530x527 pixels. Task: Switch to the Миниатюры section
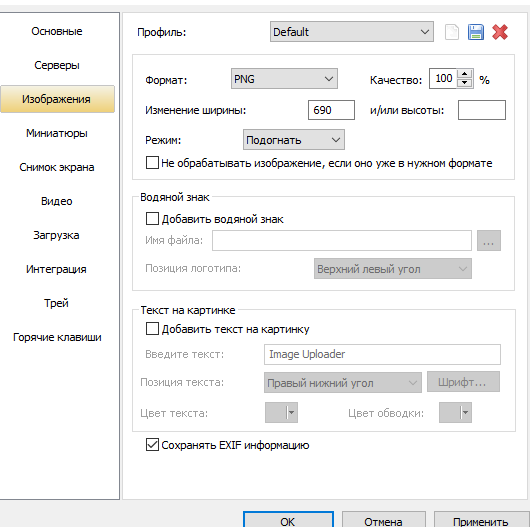57,133
